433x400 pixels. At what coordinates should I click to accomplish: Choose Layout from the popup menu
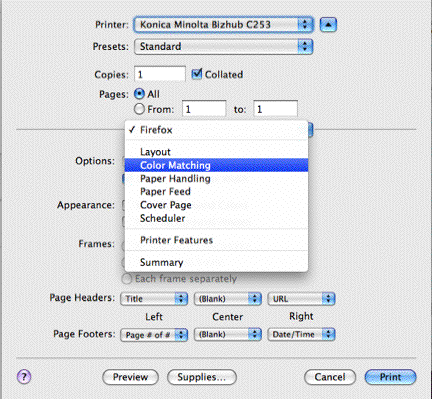click(216, 152)
